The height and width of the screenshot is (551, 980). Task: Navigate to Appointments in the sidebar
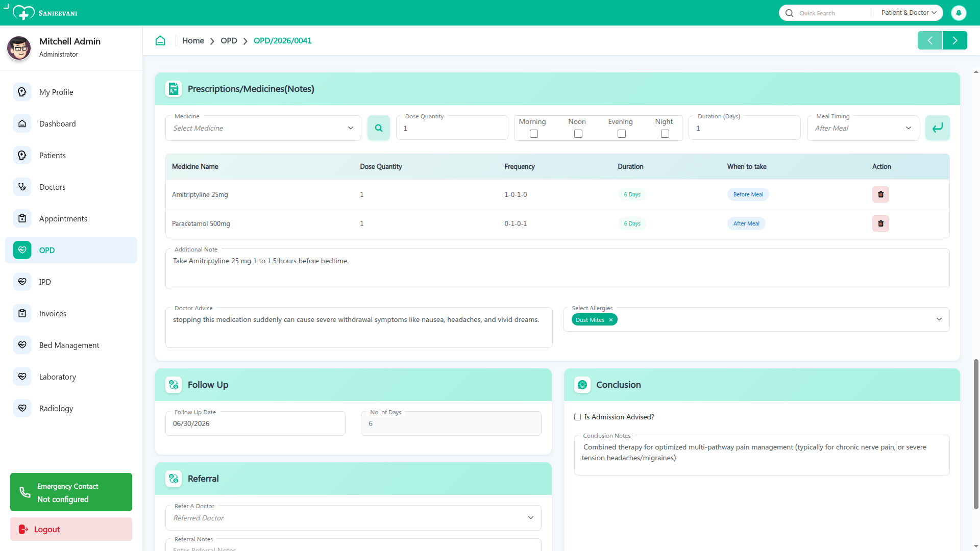click(63, 219)
